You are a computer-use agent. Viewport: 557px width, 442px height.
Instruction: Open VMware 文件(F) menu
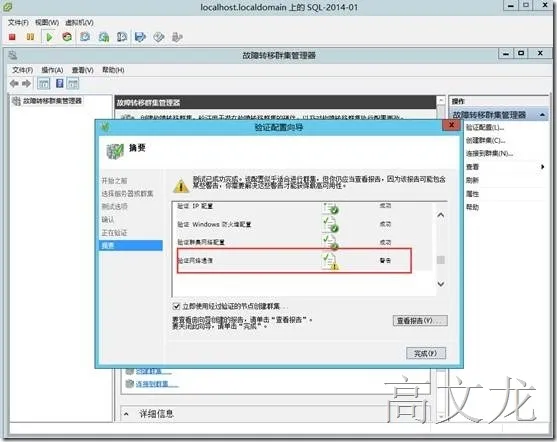click(18, 22)
